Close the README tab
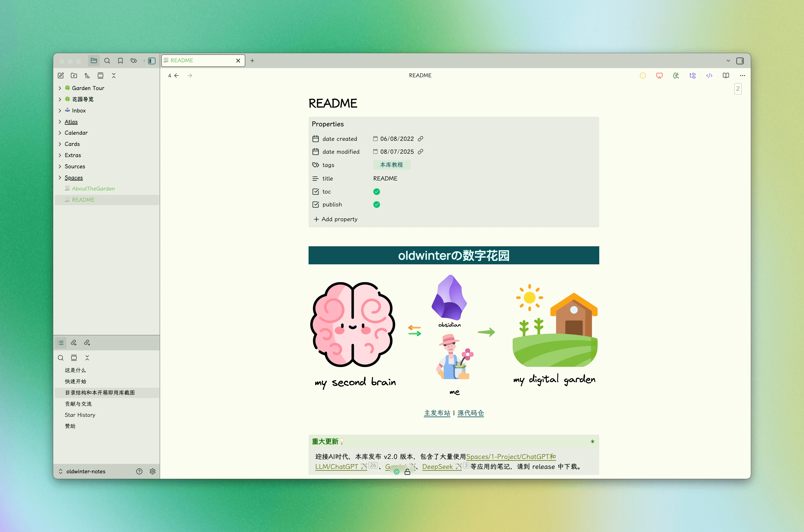804x532 pixels. click(238, 61)
